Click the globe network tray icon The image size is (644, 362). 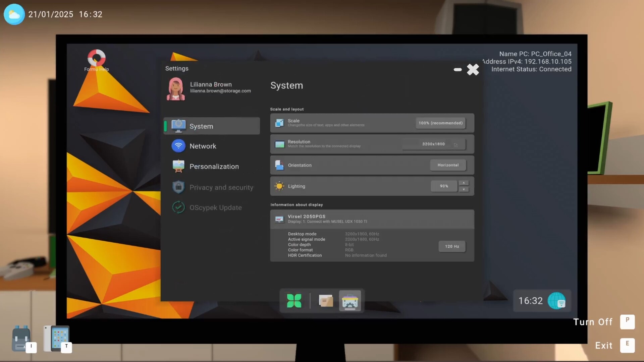click(556, 301)
